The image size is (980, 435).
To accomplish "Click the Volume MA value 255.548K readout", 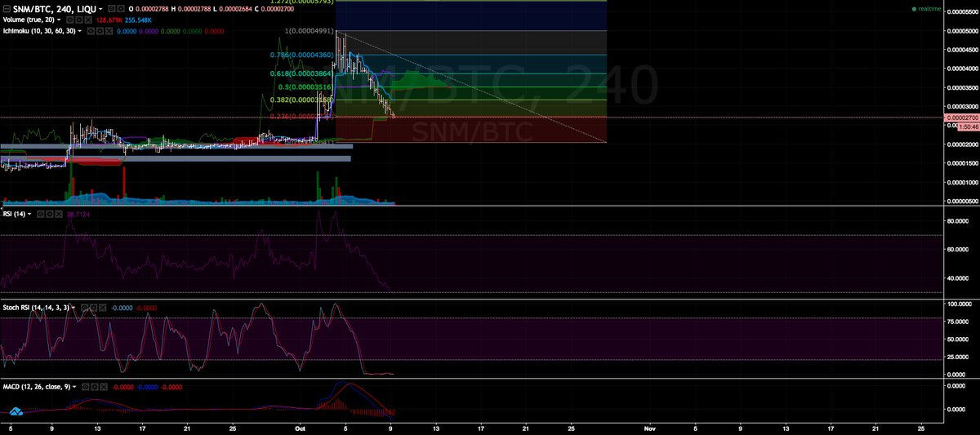I will point(138,20).
